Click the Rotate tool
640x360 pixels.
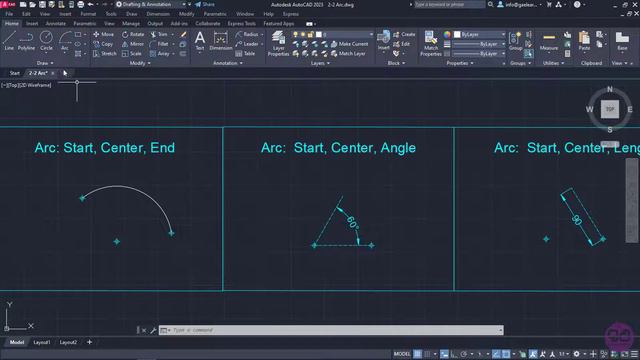pyautogui.click(x=133, y=34)
